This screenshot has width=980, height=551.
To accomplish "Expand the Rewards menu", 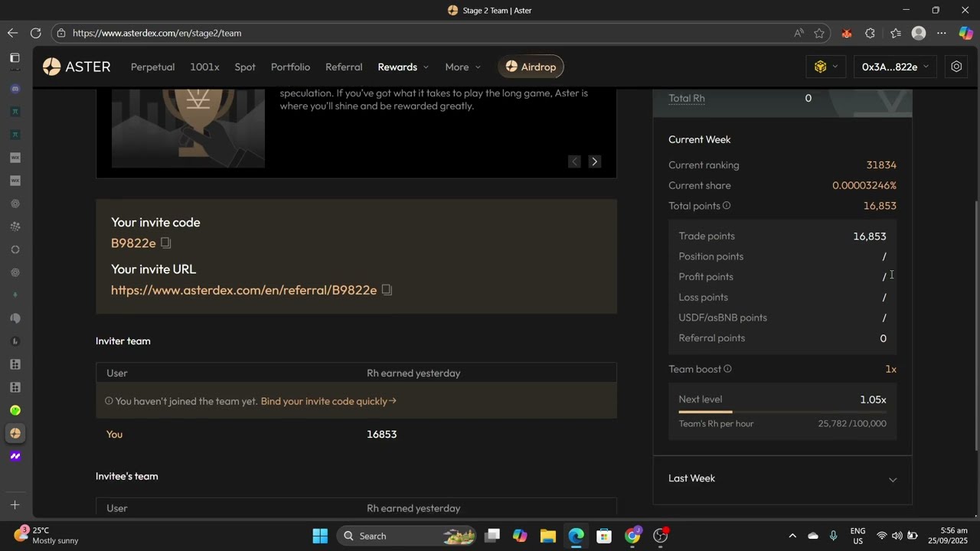I will tap(403, 67).
